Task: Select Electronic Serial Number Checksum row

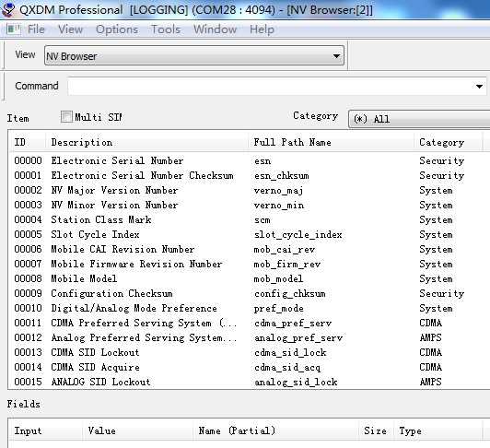Action: click(249, 175)
